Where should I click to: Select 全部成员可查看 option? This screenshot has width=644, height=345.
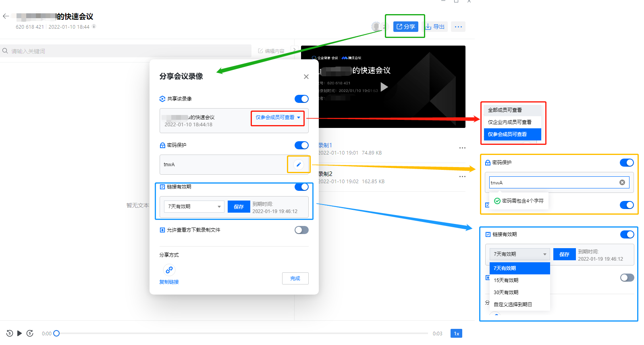(x=512, y=110)
